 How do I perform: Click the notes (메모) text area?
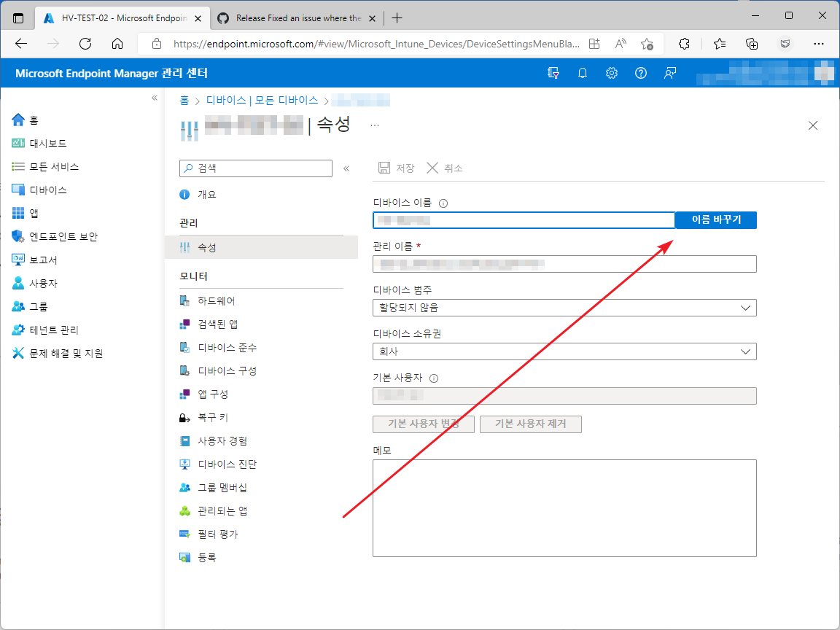pyautogui.click(x=564, y=507)
